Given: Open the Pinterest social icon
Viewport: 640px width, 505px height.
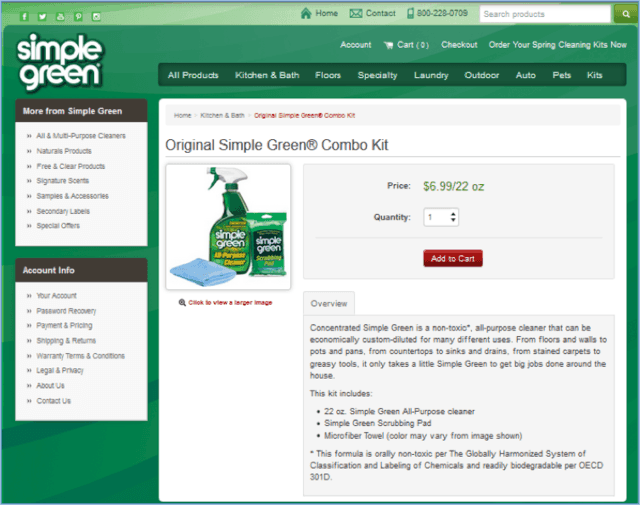Looking at the screenshot, I should pos(78,17).
